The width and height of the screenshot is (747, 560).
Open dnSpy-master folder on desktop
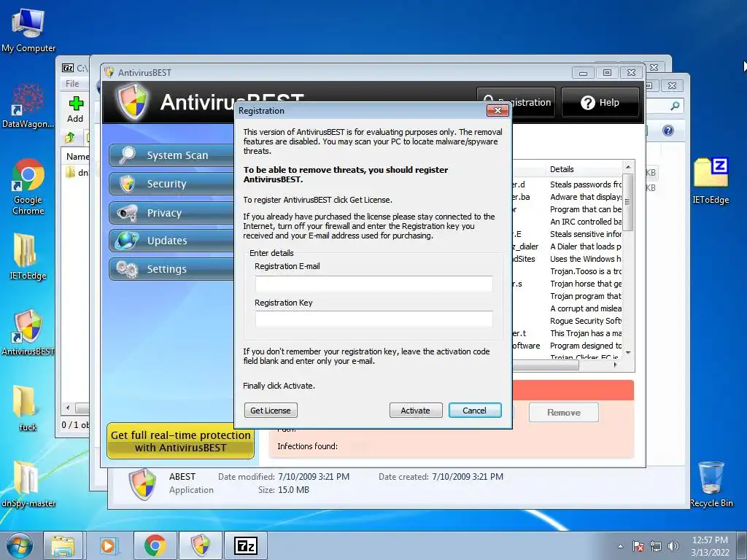(x=28, y=484)
